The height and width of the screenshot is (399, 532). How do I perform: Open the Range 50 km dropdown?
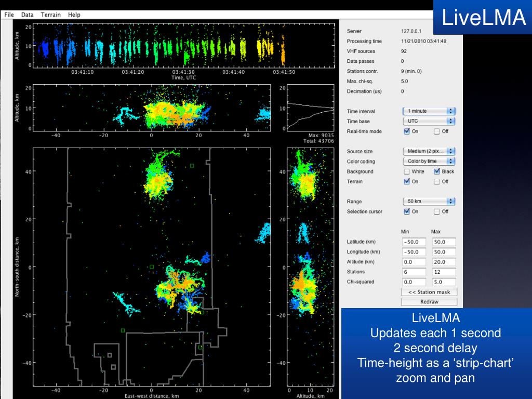pyautogui.click(x=429, y=201)
